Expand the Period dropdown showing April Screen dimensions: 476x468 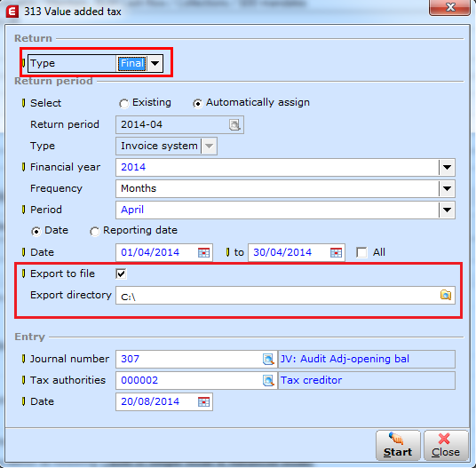[447, 210]
